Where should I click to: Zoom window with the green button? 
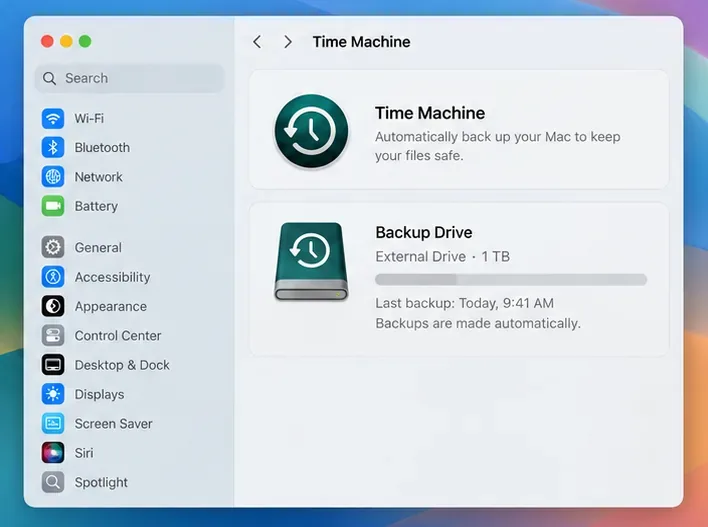(x=85, y=42)
